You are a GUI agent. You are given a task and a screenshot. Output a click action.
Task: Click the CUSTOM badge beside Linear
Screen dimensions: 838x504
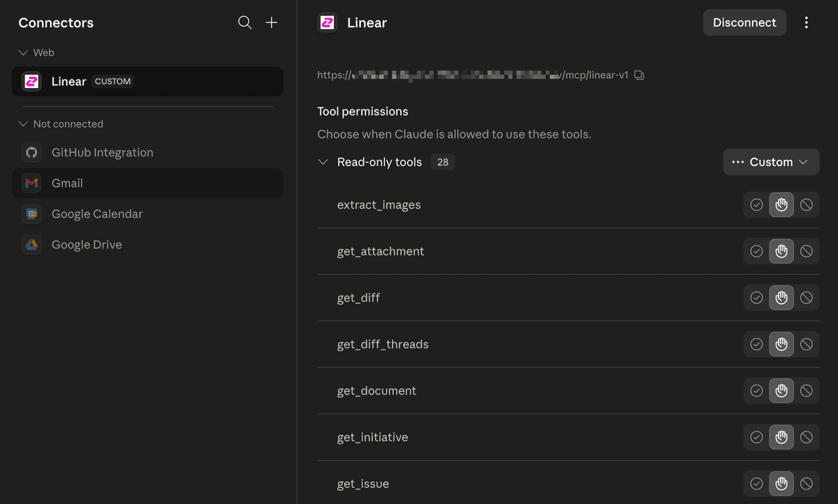pyautogui.click(x=113, y=82)
